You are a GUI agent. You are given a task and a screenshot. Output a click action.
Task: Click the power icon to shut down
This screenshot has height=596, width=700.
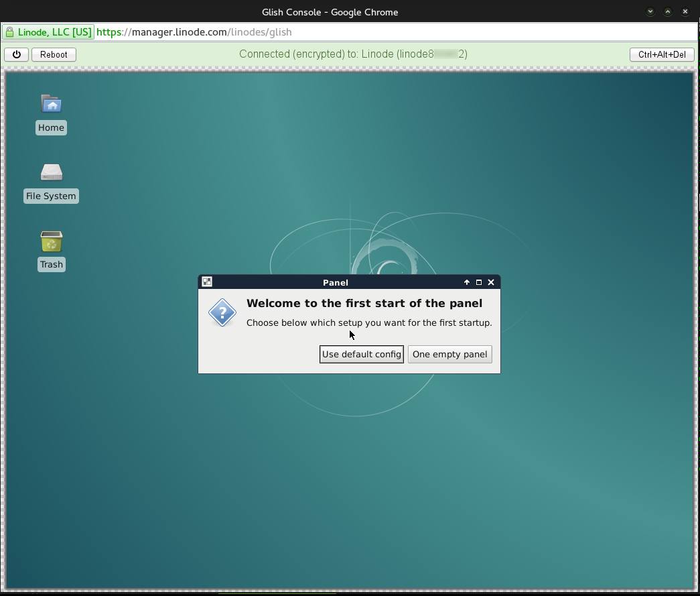[x=16, y=54]
